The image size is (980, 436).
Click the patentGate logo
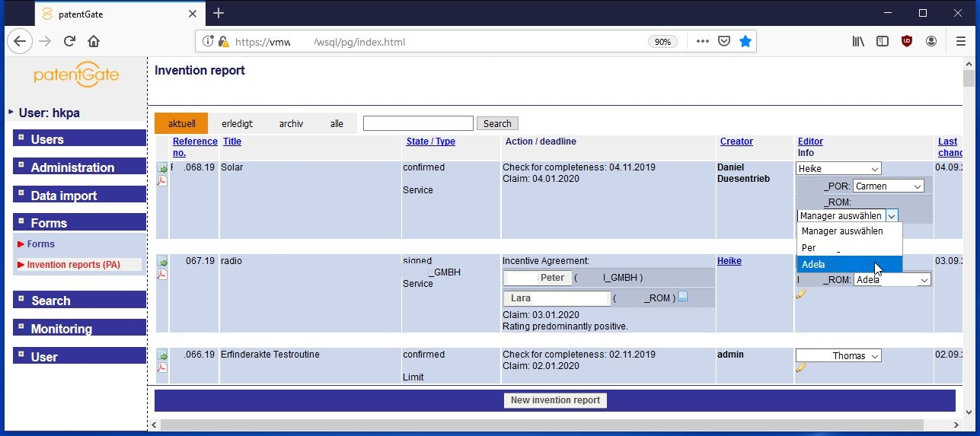(x=76, y=75)
